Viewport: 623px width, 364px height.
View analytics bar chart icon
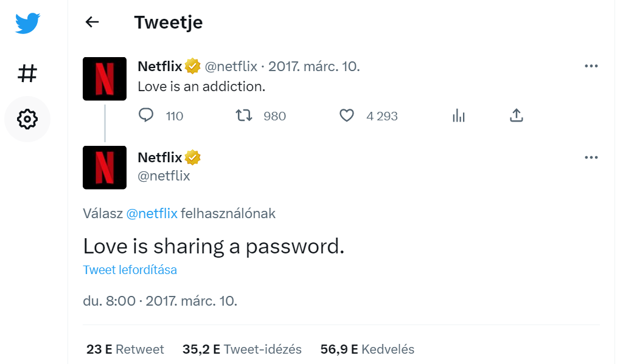[x=459, y=115]
